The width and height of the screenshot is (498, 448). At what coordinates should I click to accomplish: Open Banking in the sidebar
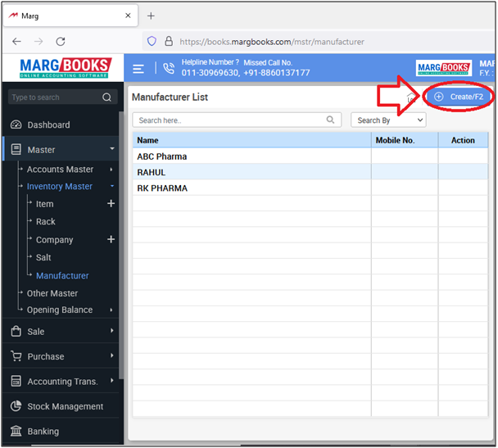pos(43,432)
